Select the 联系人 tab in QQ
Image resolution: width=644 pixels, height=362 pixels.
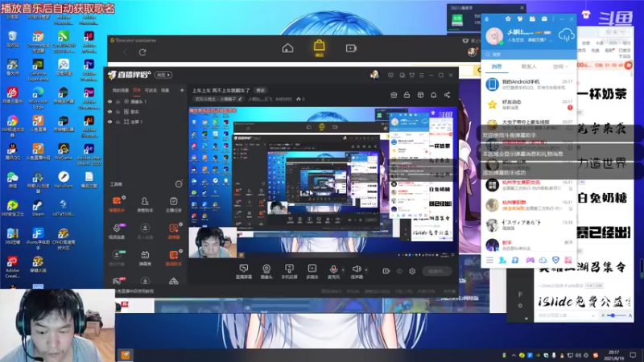[529, 67]
